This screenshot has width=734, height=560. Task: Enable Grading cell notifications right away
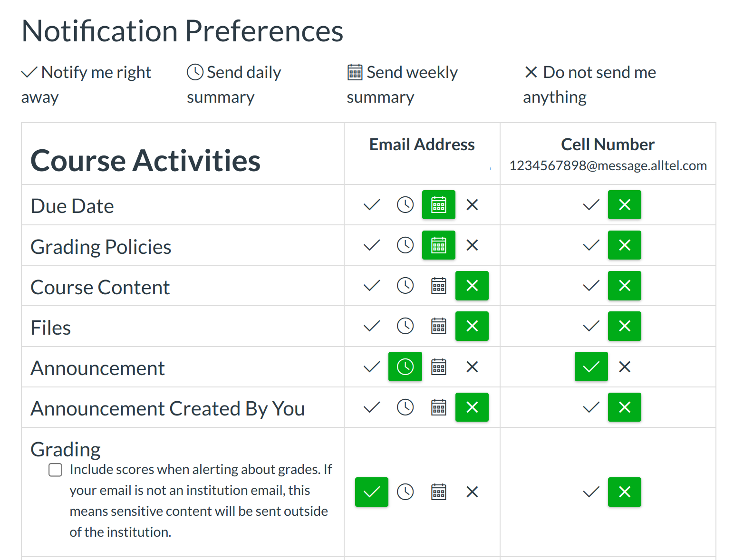click(x=591, y=492)
